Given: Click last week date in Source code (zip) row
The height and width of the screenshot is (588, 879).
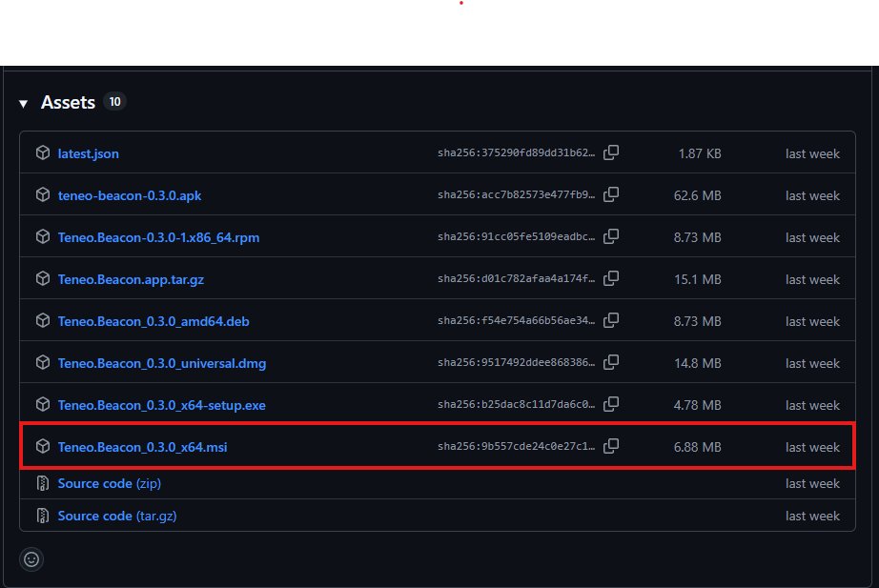Looking at the screenshot, I should point(812,483).
